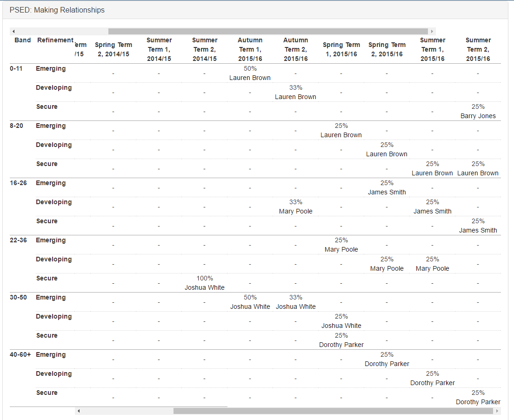
Task: Click the bottom horizontal scrollbar thumb
Action: point(334,411)
